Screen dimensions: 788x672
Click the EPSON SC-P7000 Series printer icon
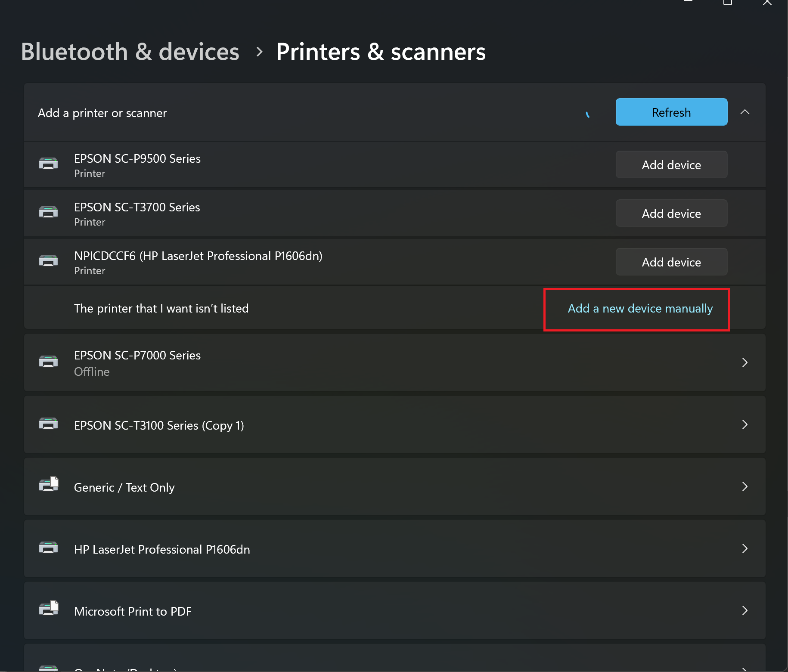coord(48,361)
